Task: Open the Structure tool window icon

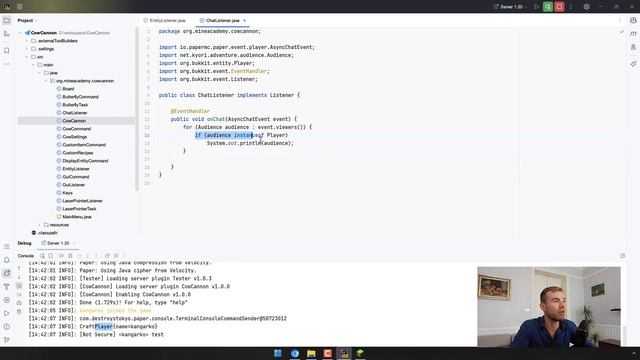Action: pos(7,34)
